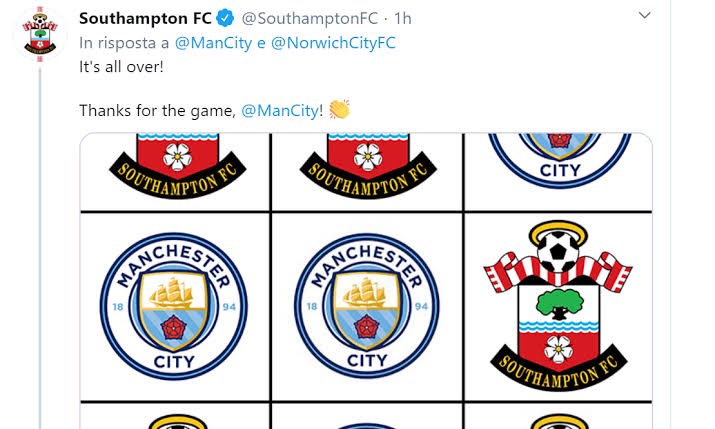Viewport: 715px width, 429px height.
Task: Click the 'It's all over!' tweet text
Action: point(120,66)
